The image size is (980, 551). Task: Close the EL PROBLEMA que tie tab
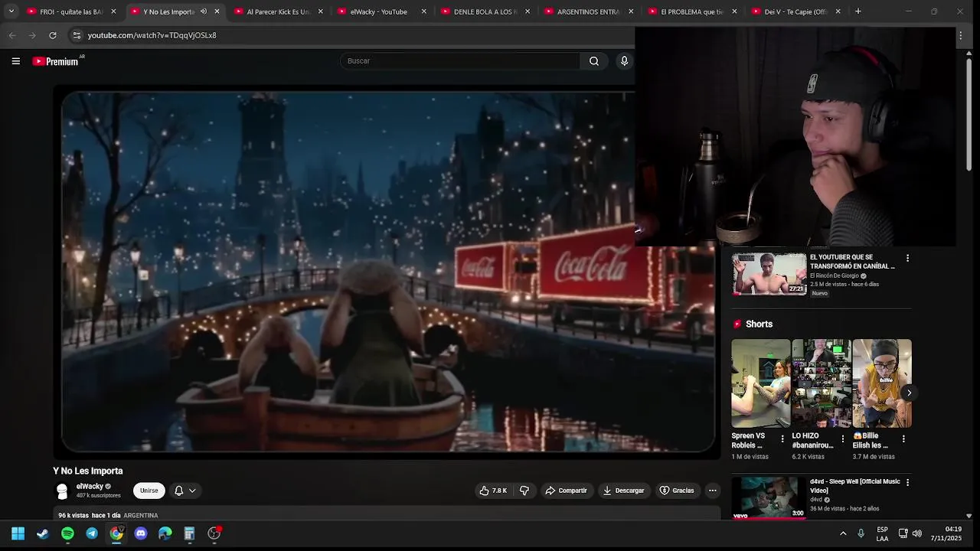(x=734, y=11)
